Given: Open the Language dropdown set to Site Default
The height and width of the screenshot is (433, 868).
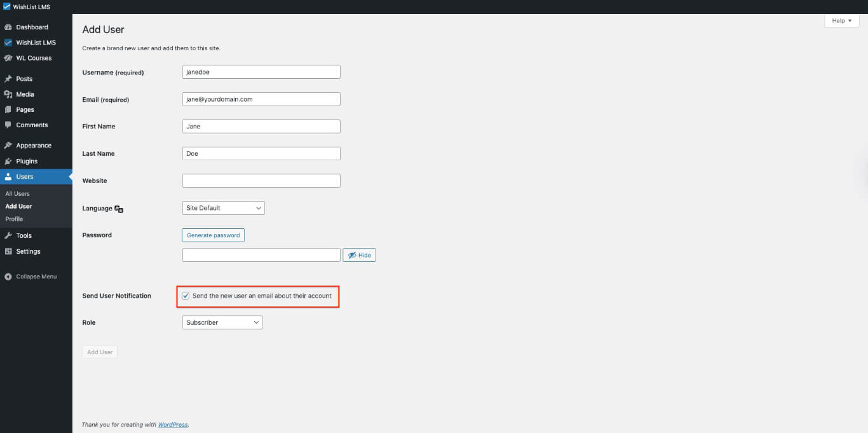Looking at the screenshot, I should tap(223, 208).
